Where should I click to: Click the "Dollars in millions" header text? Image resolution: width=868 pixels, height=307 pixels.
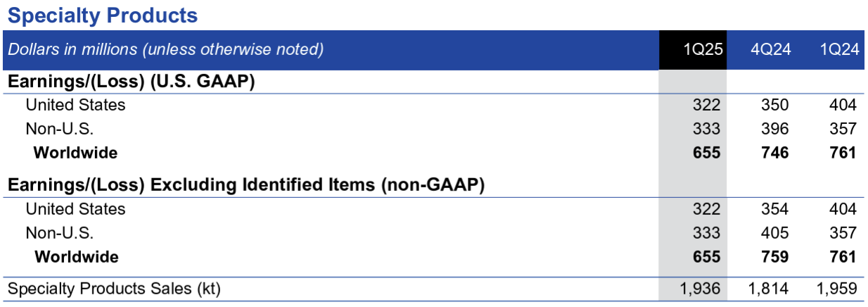(x=165, y=50)
